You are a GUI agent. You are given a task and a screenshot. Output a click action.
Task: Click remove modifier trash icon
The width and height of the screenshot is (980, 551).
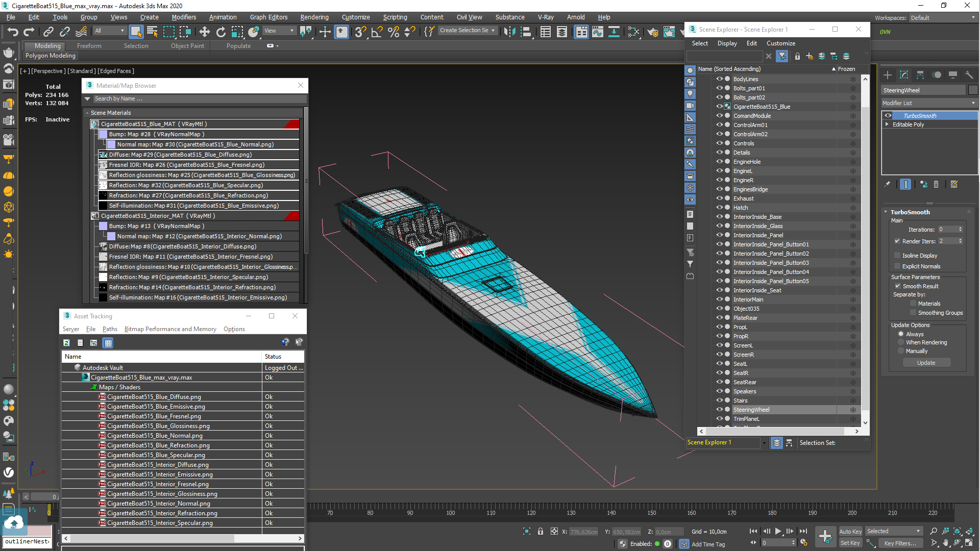click(x=936, y=184)
